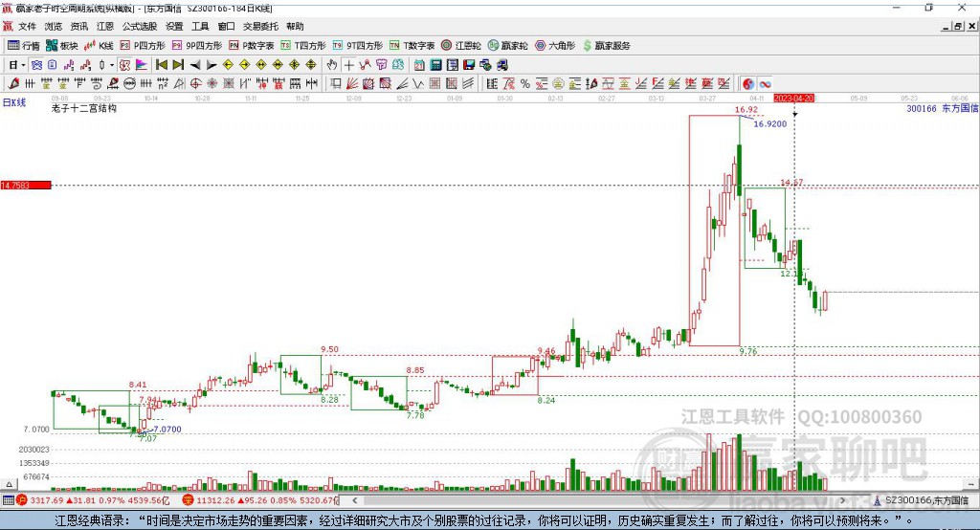Open the 江恩轮 Gann wheel tool
This screenshot has height=530, width=980.
pyautogui.click(x=461, y=46)
